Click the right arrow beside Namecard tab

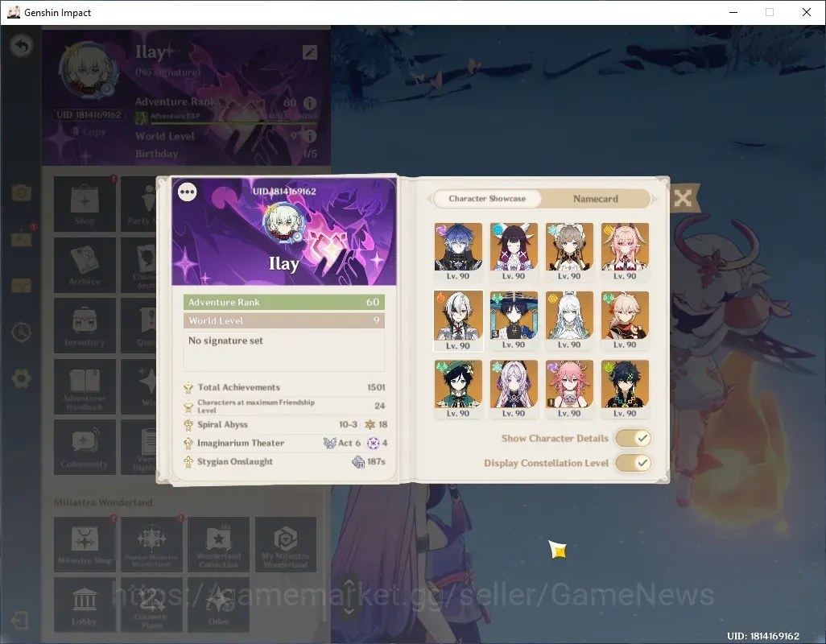click(655, 199)
